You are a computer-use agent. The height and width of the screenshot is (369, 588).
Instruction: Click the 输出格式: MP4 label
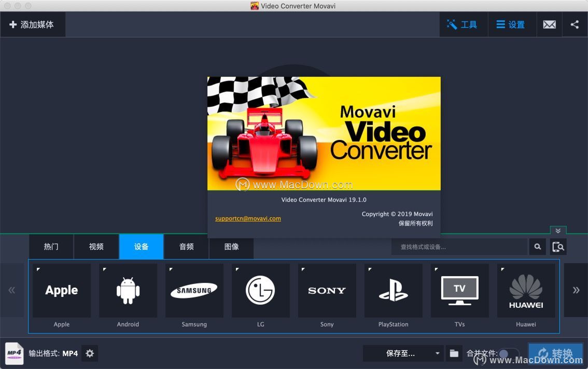(53, 353)
